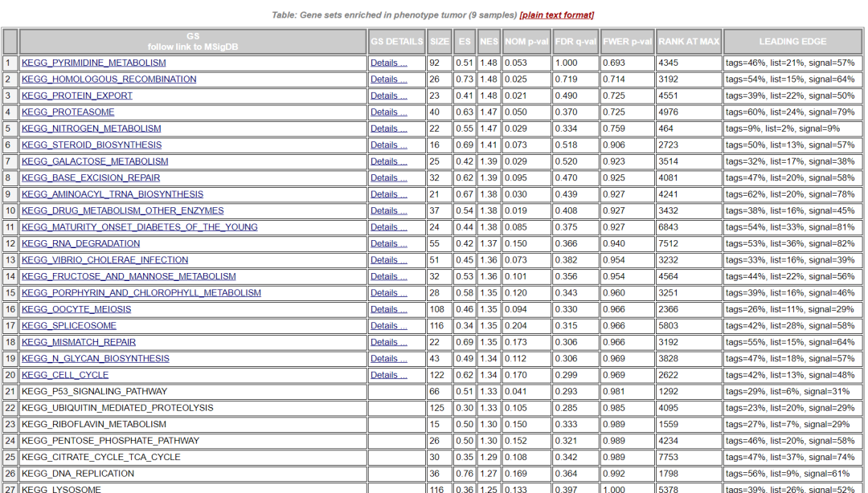Click leading edge text of KEGG_P53_SIGNALING_PATHWAY row
868x493 pixels.
pos(787,392)
